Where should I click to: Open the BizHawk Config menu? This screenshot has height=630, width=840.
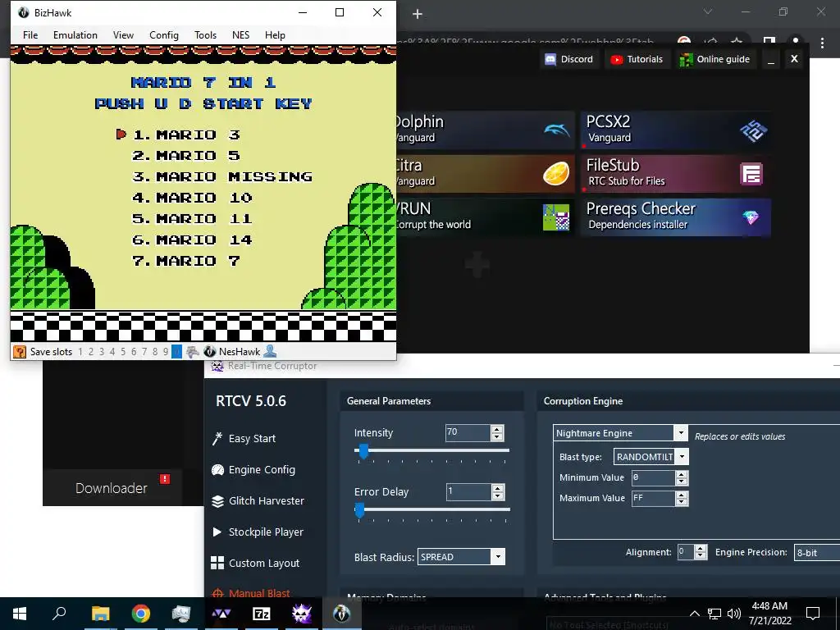click(x=164, y=34)
